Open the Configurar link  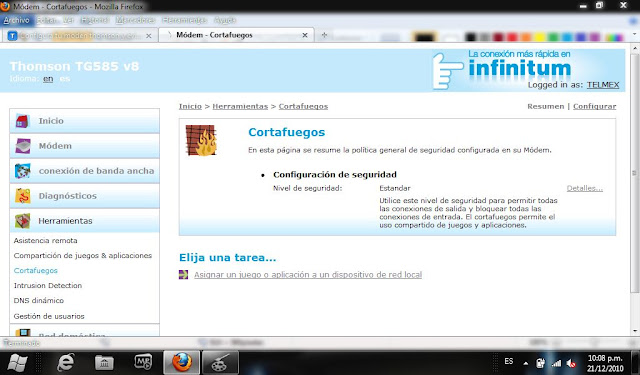point(594,106)
